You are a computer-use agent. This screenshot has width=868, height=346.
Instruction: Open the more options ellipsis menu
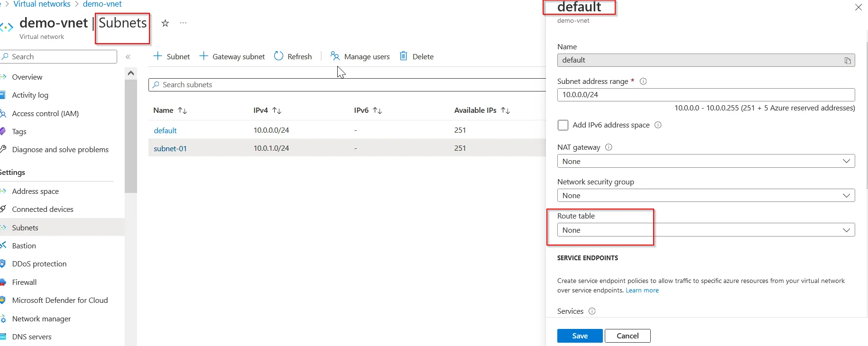click(183, 23)
